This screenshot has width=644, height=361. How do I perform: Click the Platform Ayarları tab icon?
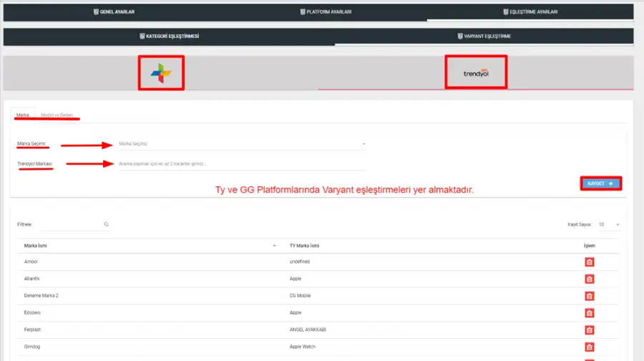point(302,12)
